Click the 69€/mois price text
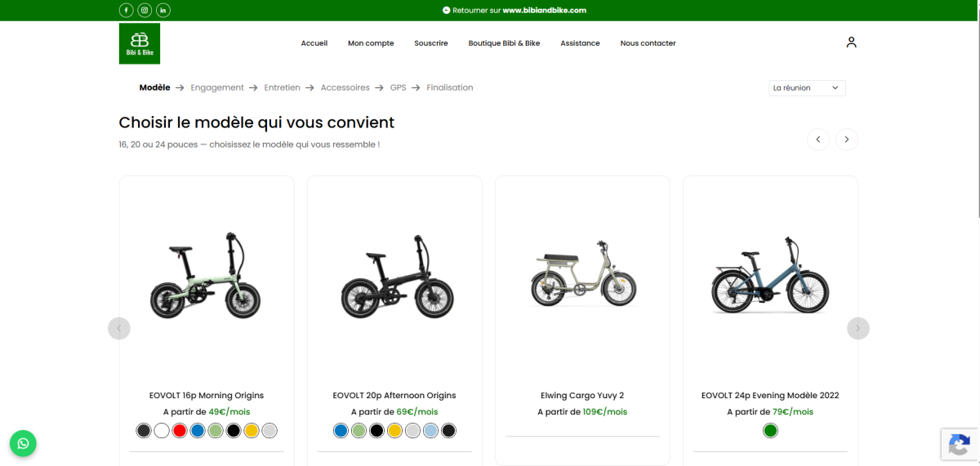 pyautogui.click(x=417, y=412)
